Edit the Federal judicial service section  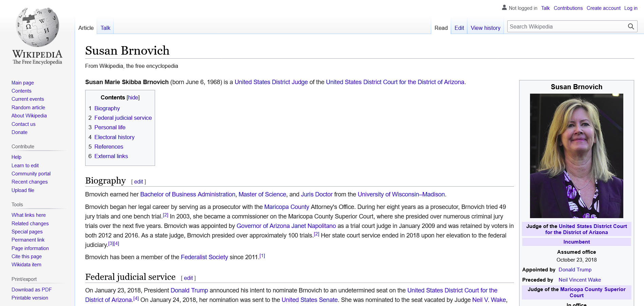pos(188,278)
